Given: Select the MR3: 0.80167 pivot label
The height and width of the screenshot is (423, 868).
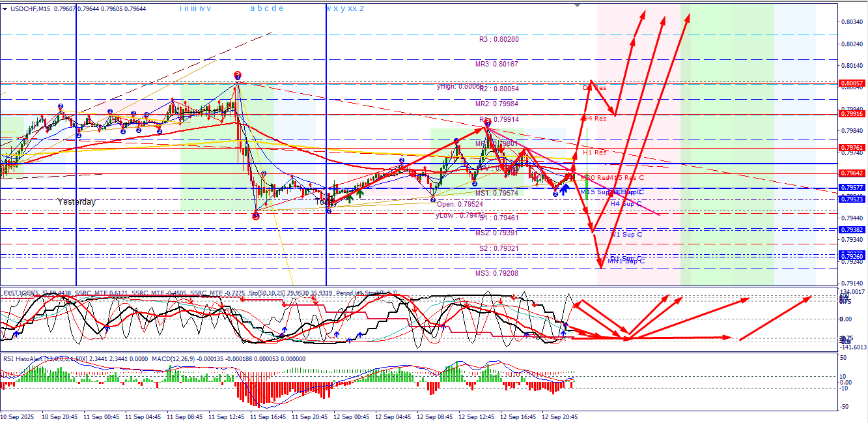Looking at the screenshot, I should [496, 64].
